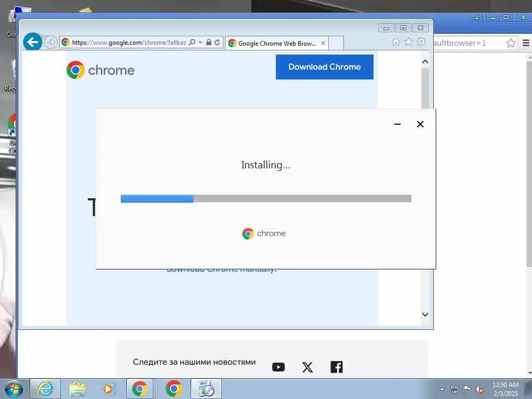Click the installer taskbar icon
This screenshot has height=399, width=532.
click(x=206, y=389)
